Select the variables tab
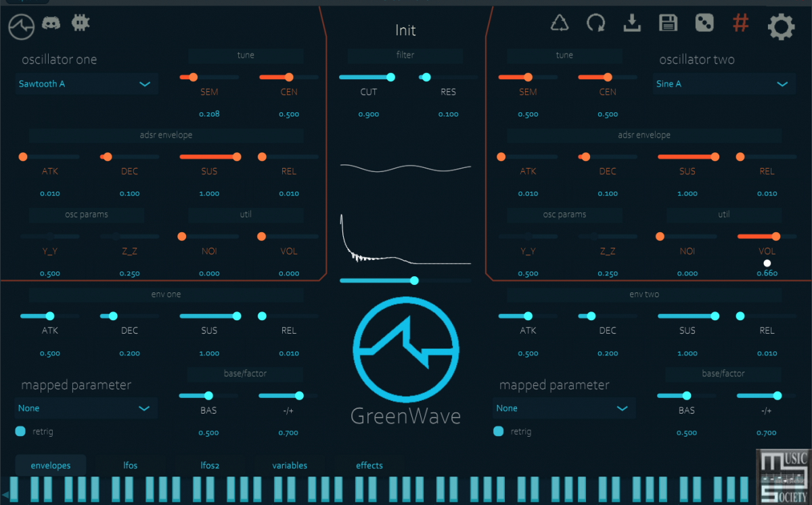This screenshot has width=812, height=505. pyautogui.click(x=290, y=466)
